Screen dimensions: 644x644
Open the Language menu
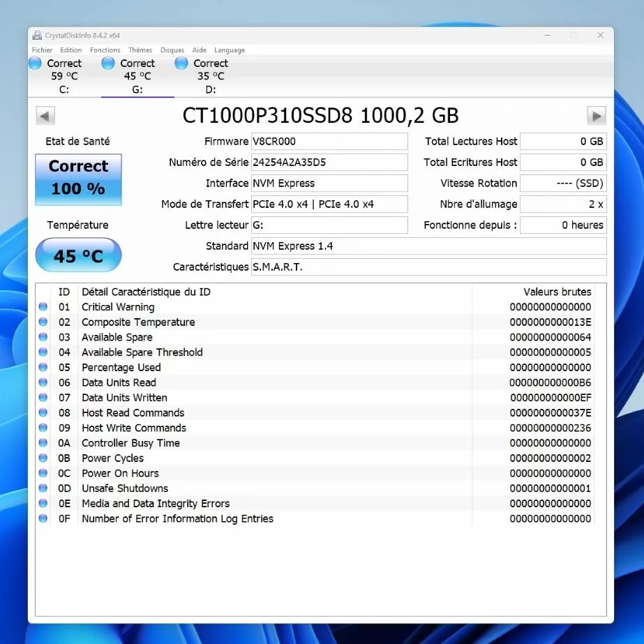230,50
